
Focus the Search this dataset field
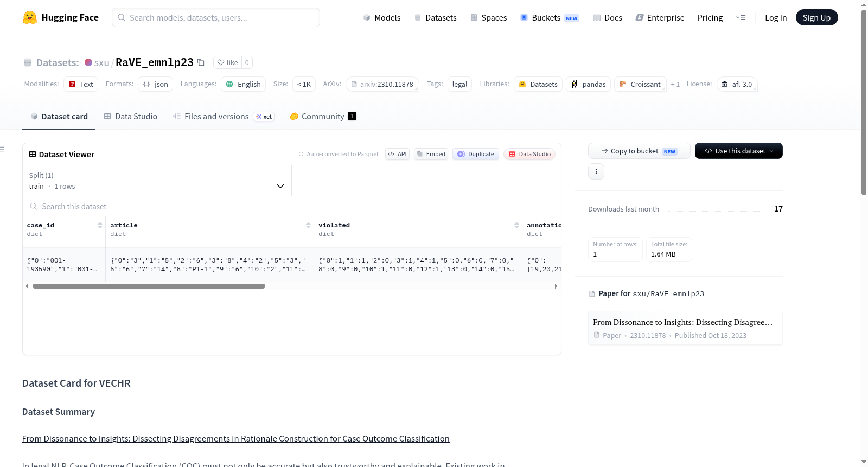[x=292, y=206]
